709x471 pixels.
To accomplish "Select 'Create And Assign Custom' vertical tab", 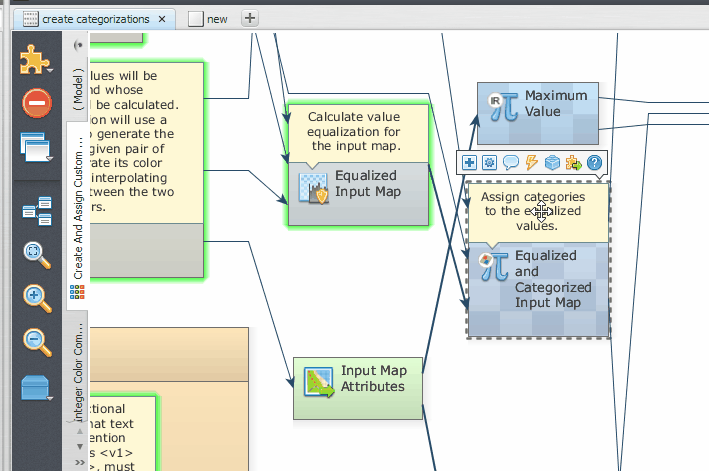I will 78,202.
